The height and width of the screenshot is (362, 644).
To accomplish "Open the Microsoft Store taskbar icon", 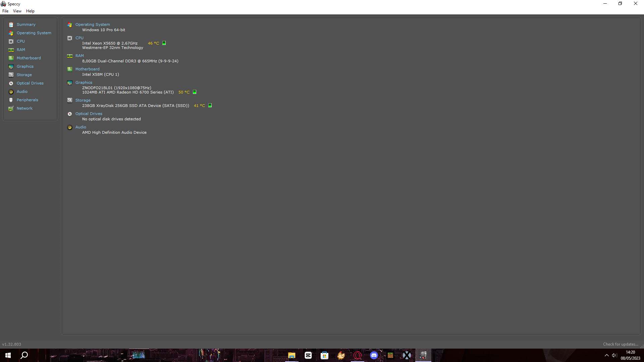I will point(324,355).
